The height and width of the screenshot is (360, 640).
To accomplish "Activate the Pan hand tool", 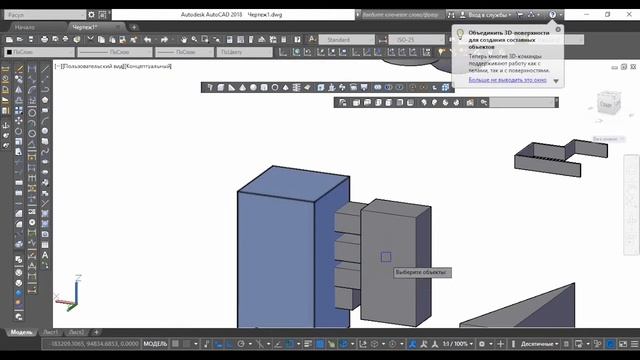I will (x=184, y=40).
